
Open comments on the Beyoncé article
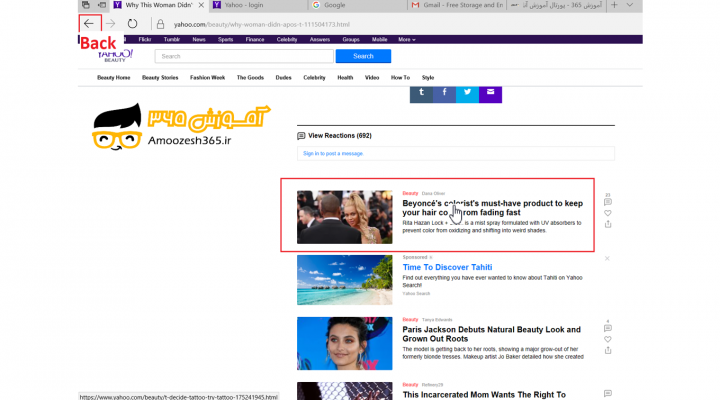pyautogui.click(x=608, y=202)
